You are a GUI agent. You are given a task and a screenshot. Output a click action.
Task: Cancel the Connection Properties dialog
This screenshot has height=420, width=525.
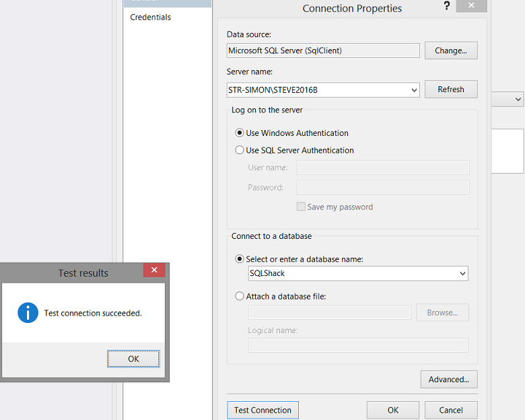[x=451, y=410]
